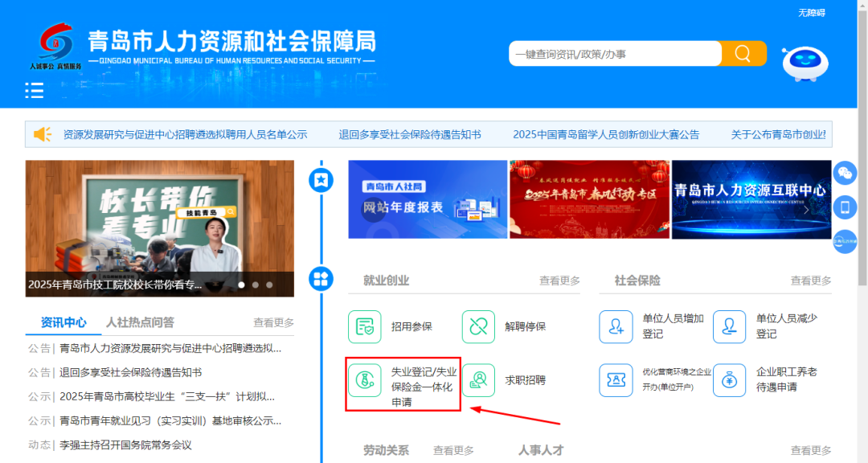
Task: Click the 解聘停保 service icon
Action: (x=477, y=326)
